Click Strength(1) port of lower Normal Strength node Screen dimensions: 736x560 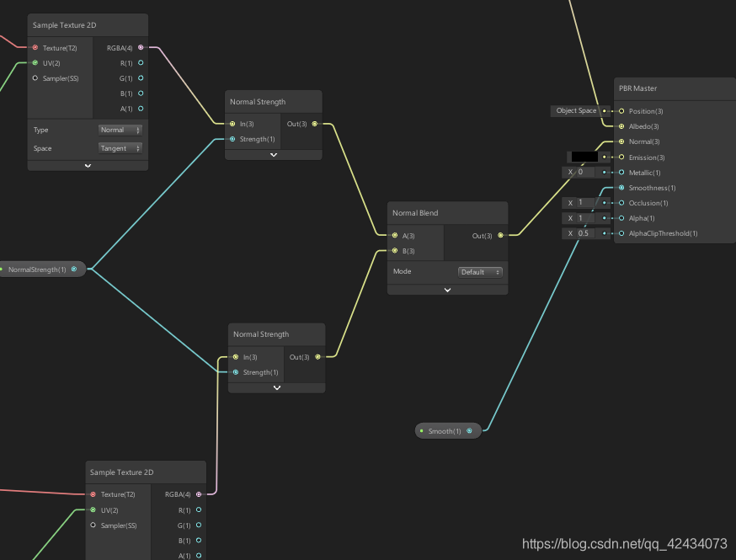(236, 372)
